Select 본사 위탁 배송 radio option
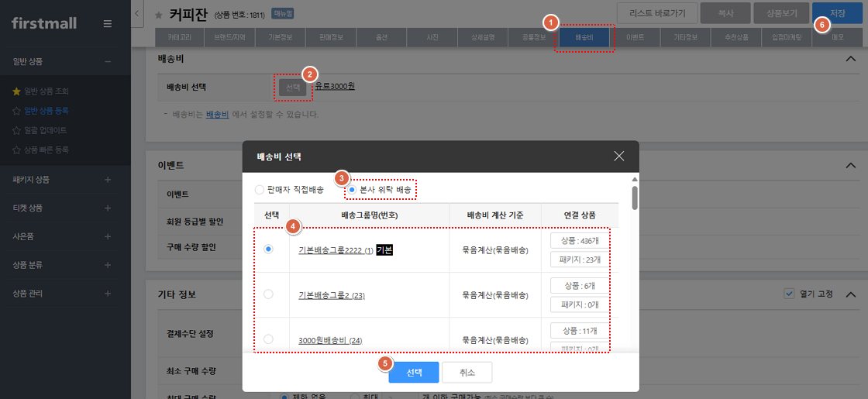 (x=352, y=190)
